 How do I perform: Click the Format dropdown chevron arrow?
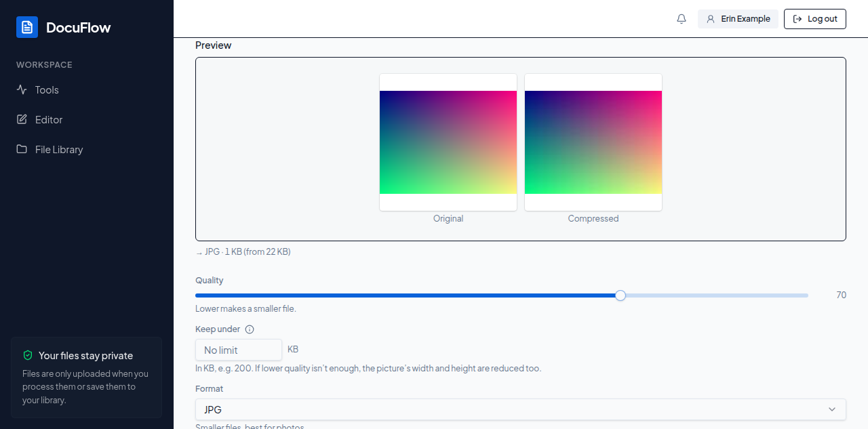point(832,409)
